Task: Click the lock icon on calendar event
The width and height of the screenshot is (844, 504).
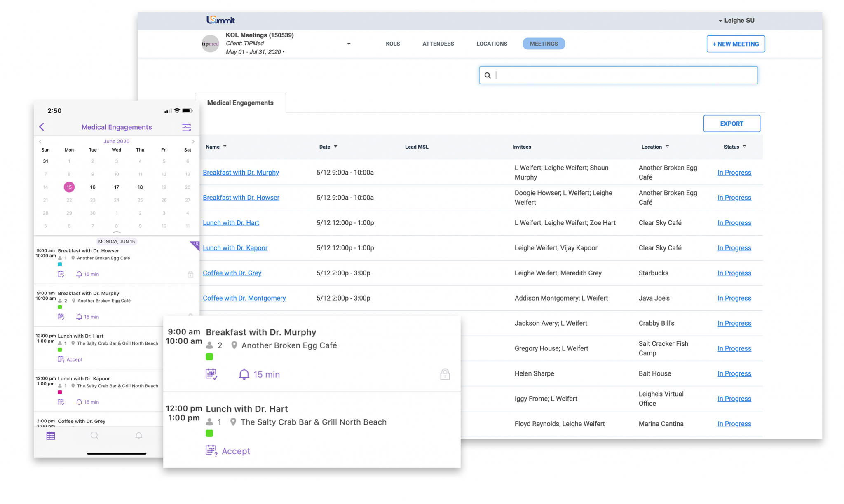Action: 445,374
